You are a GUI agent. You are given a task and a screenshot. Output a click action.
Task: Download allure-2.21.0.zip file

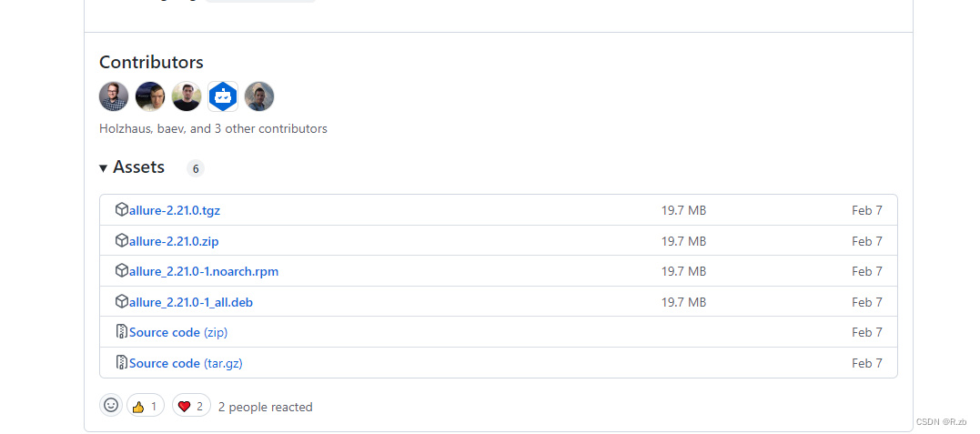click(x=174, y=241)
